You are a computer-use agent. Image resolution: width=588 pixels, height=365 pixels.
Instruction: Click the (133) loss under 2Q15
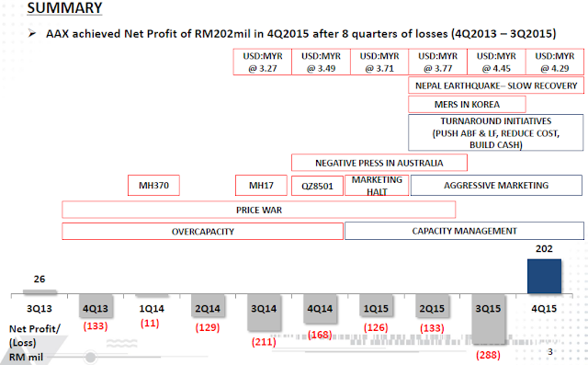(x=432, y=328)
